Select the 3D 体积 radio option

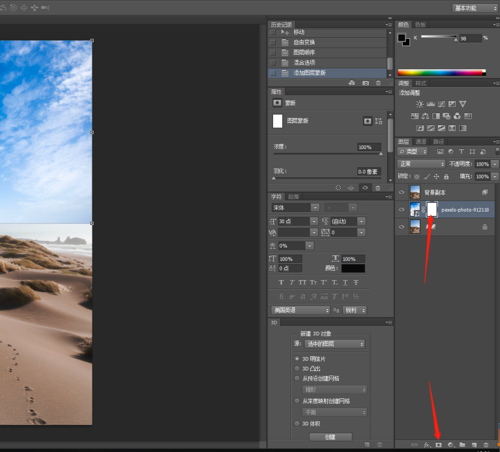pos(297,423)
